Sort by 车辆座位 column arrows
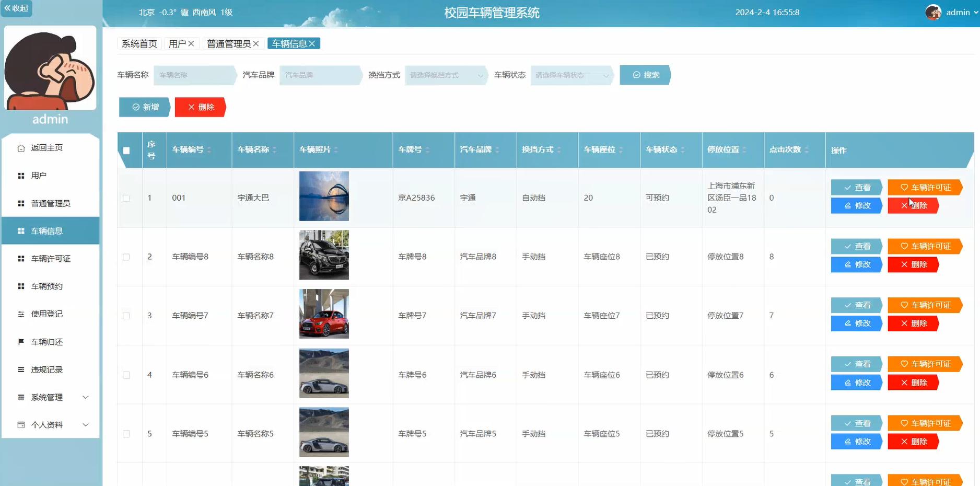 coord(621,150)
